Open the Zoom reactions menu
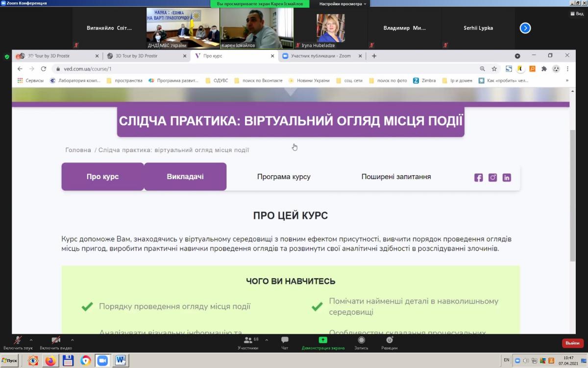Screen dimensions: 588x368 coord(390,342)
